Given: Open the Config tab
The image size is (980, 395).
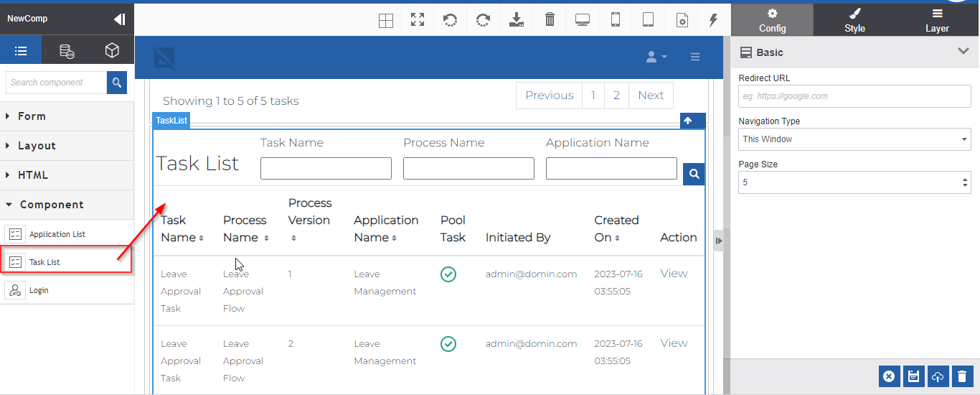Looking at the screenshot, I should tap(773, 20).
